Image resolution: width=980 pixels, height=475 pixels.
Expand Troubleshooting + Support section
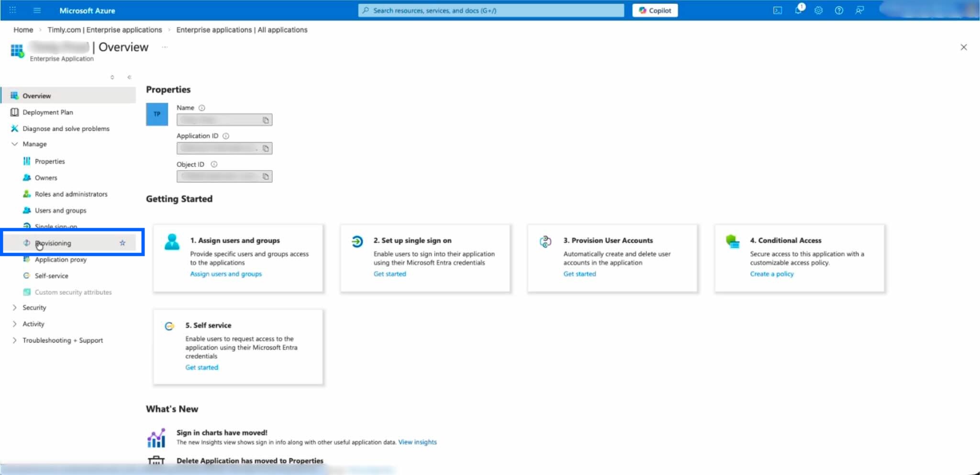pos(14,340)
